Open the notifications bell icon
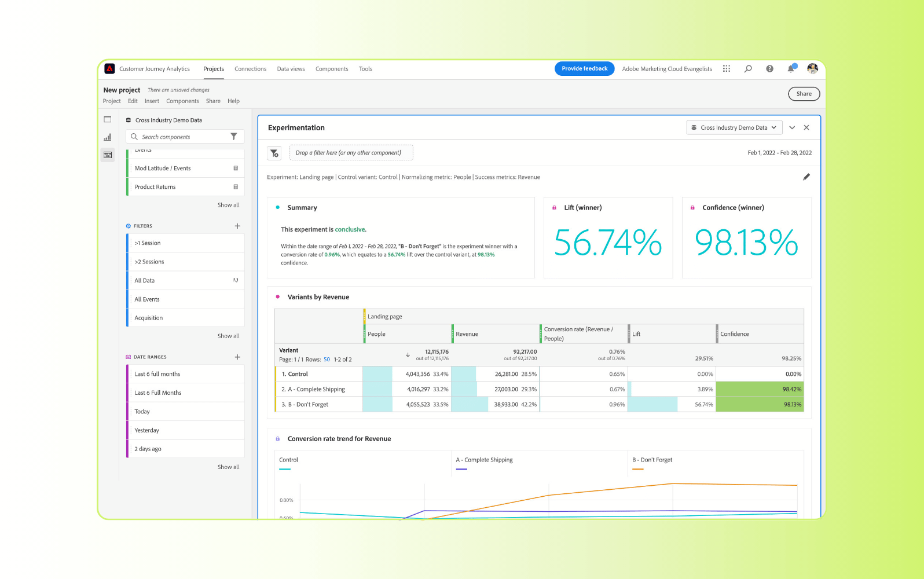 [x=791, y=68]
